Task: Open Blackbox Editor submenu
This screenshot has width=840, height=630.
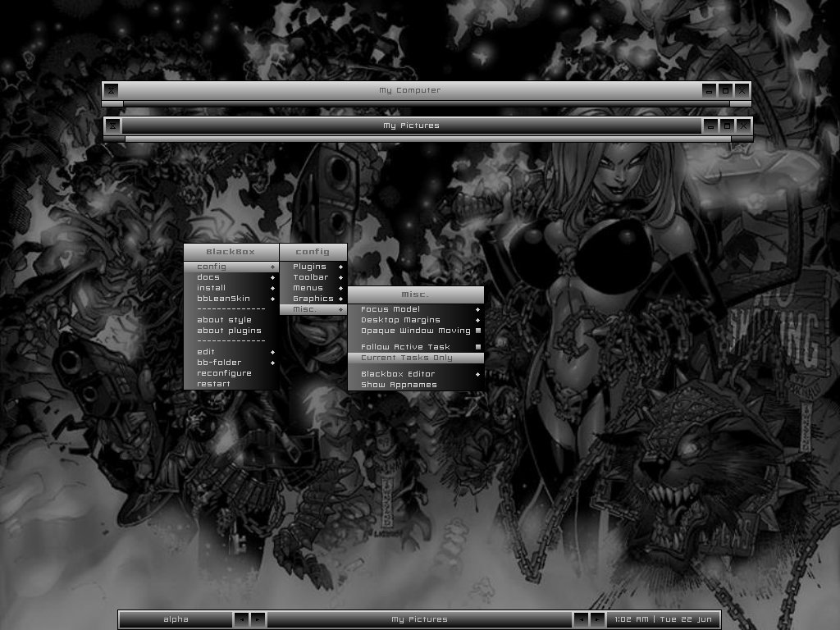Action: [x=416, y=374]
